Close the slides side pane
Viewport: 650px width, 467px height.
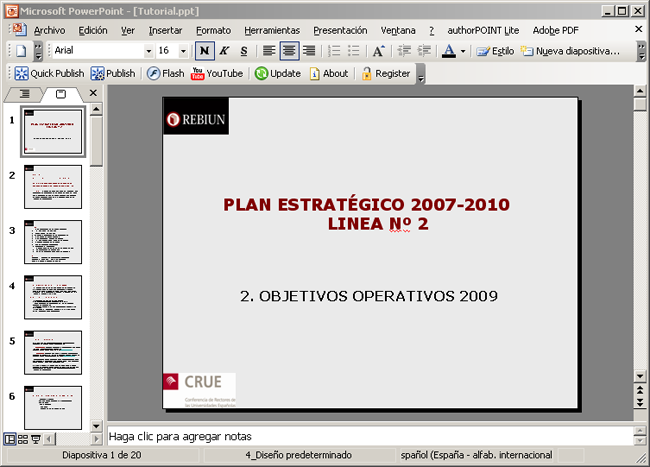tap(93, 93)
